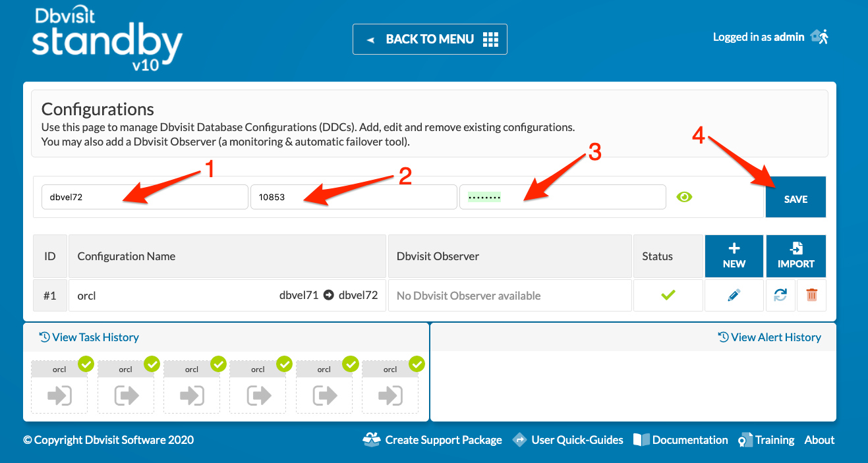Image resolution: width=868 pixels, height=463 pixels.
Task: Click the Configuration Name column header
Action: [227, 256]
